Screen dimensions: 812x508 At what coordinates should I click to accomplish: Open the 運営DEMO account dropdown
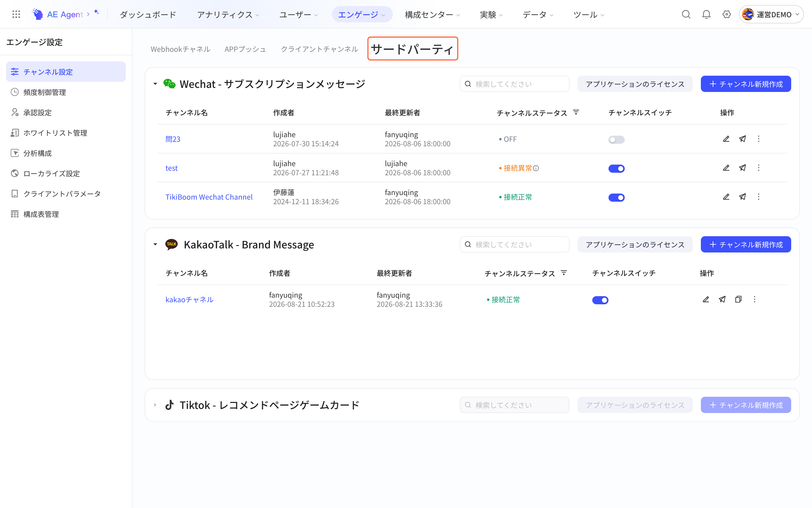click(x=771, y=14)
